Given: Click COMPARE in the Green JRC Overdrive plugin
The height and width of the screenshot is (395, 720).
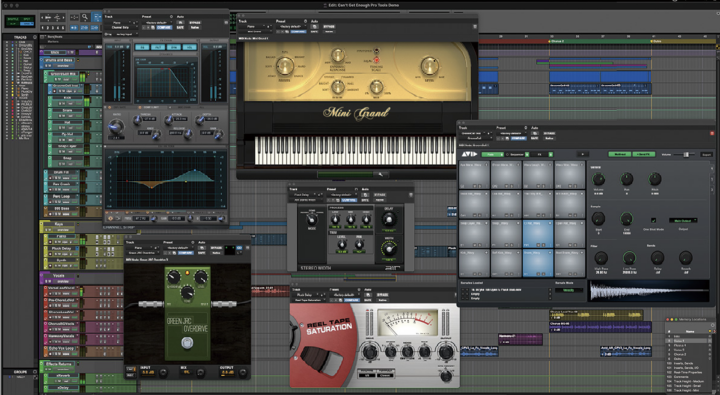Looking at the screenshot, I should (186, 253).
